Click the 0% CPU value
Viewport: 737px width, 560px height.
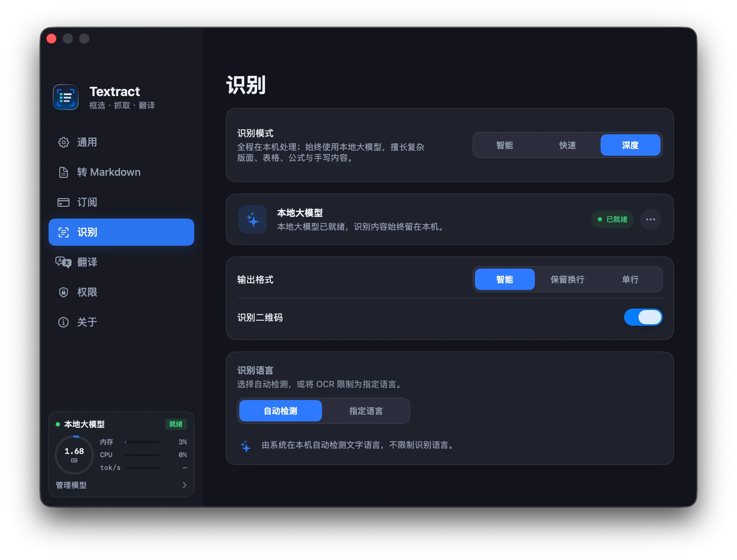(x=183, y=455)
